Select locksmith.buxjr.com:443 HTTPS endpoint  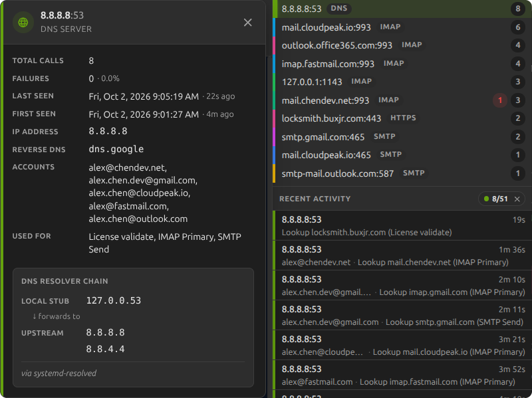[402, 118]
